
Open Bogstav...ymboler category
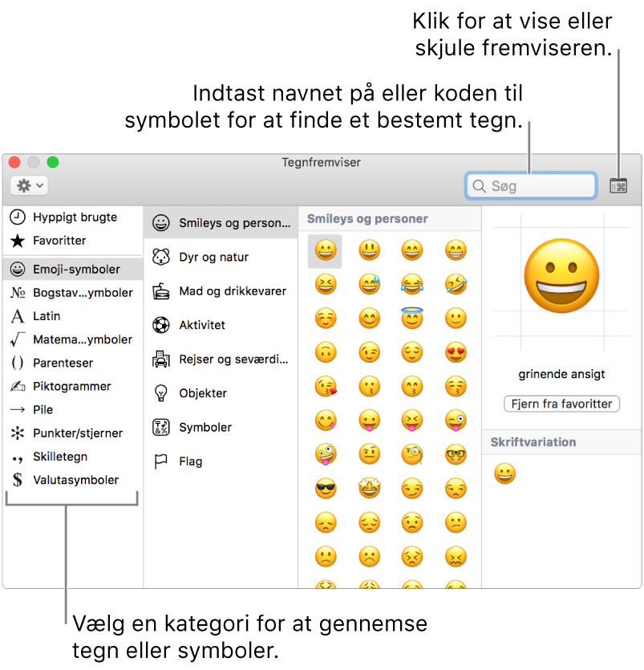click(71, 293)
